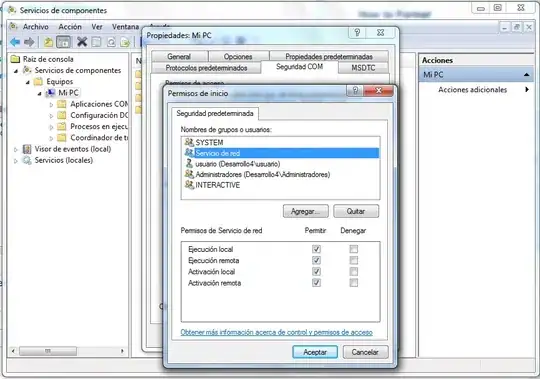540x379 pixels.
Task: Toggle Permitir checkbox for Ejecución local
Action: click(x=316, y=249)
